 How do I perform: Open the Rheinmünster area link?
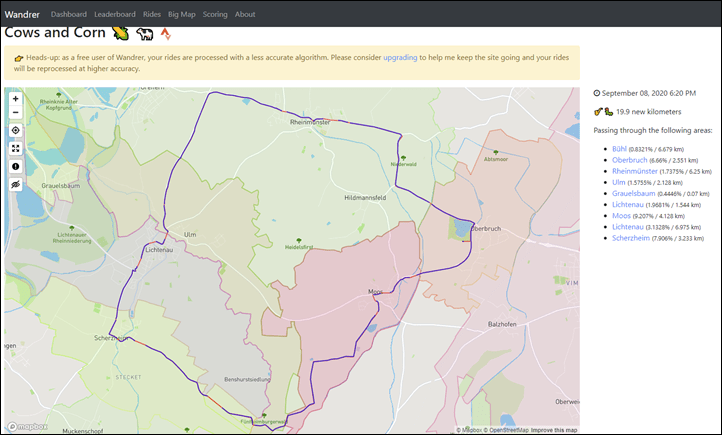(x=635, y=171)
